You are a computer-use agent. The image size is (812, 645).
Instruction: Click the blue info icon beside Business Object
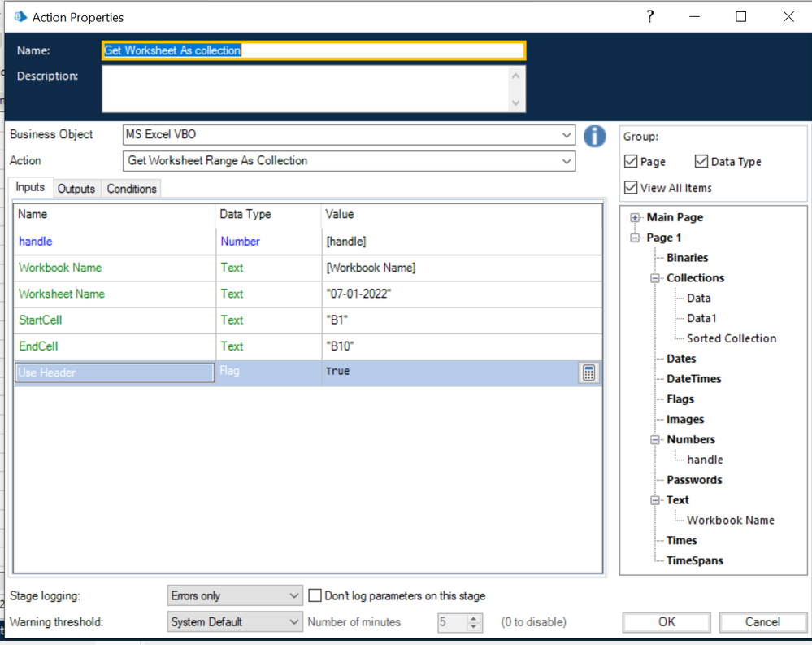594,136
